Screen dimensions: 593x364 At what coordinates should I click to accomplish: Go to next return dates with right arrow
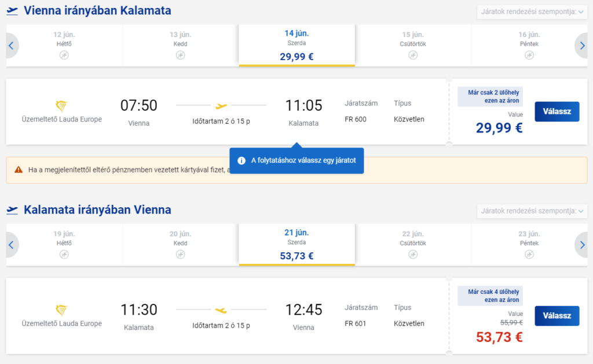point(581,245)
